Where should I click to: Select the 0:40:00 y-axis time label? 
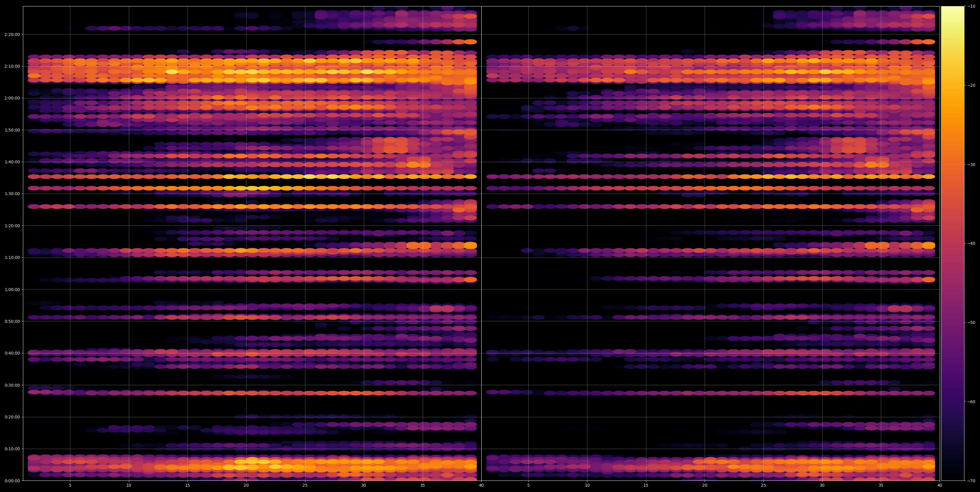12,353
